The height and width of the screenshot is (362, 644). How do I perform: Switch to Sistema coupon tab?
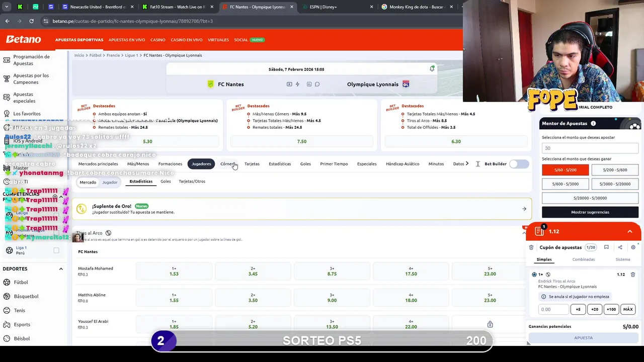tap(623, 259)
